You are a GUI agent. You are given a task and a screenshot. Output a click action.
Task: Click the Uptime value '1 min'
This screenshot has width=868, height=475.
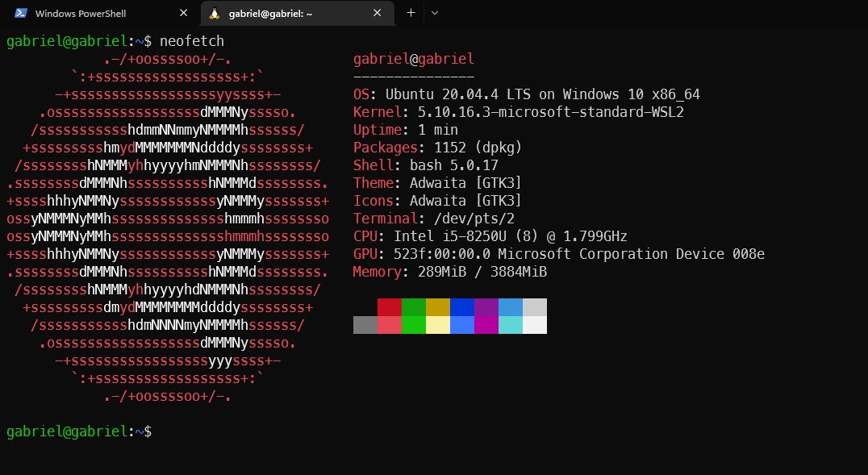(438, 130)
